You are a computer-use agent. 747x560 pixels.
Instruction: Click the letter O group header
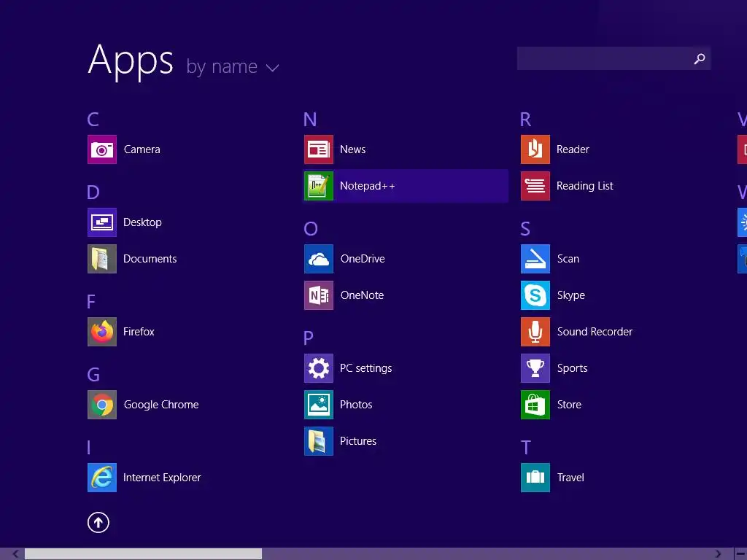pos(311,229)
